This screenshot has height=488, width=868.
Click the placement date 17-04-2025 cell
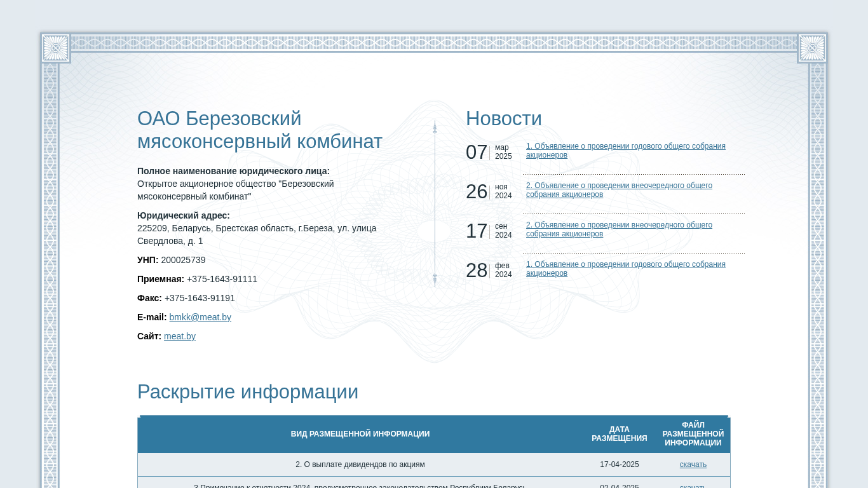click(619, 464)
